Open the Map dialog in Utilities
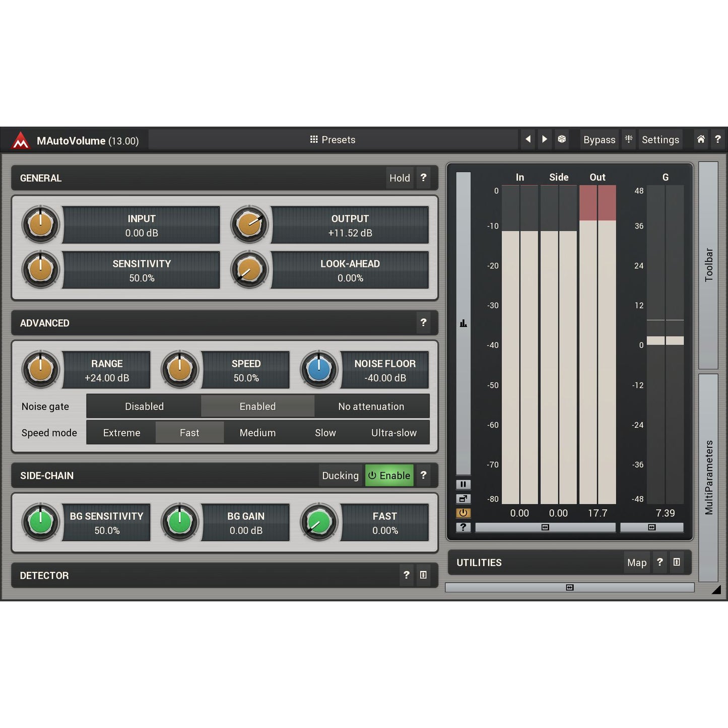 pos(637,563)
